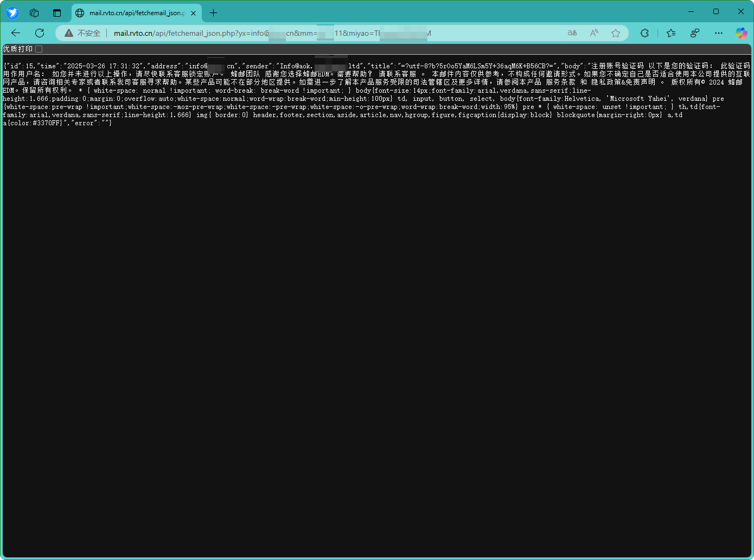Click the 不安全 site security warning
The image size is (754, 560).
83,33
